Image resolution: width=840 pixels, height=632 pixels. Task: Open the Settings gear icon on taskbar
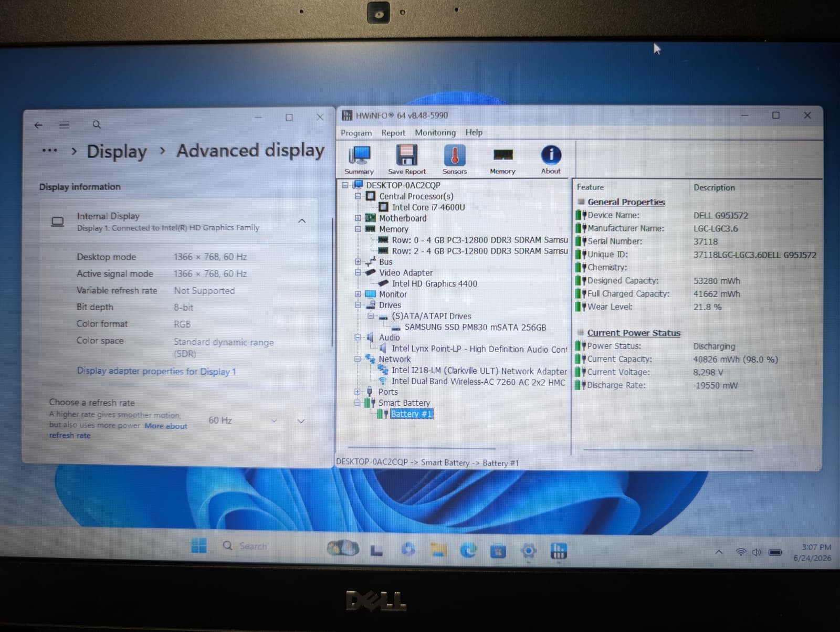click(x=529, y=551)
